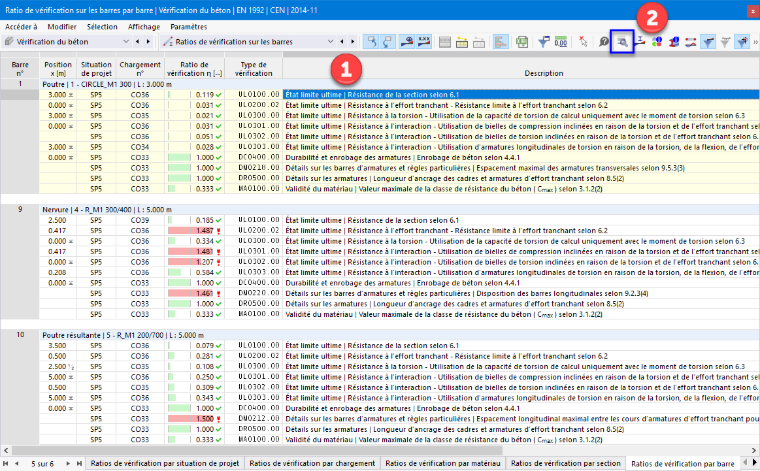Toggle the x.xx result values display icon

[424, 42]
